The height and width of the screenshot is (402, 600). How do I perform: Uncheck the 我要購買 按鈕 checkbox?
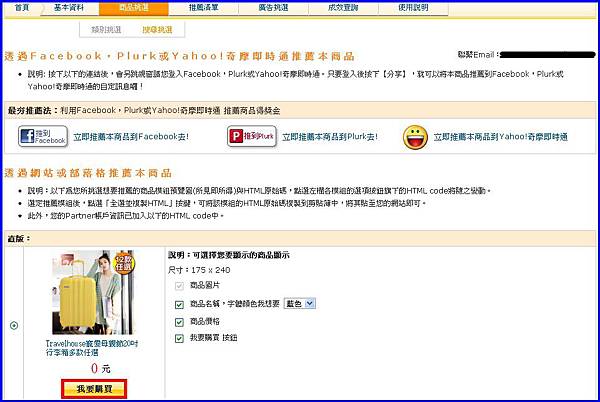pos(179,339)
